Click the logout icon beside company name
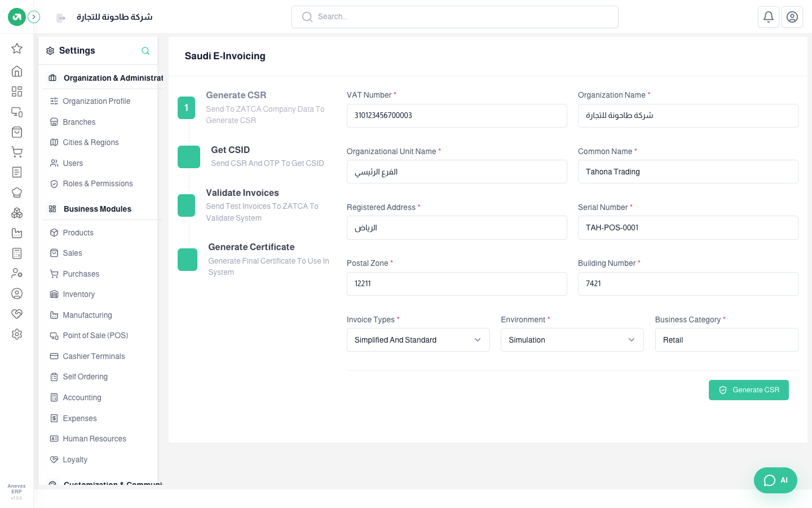Image resolution: width=812 pixels, height=508 pixels. pos(61,18)
